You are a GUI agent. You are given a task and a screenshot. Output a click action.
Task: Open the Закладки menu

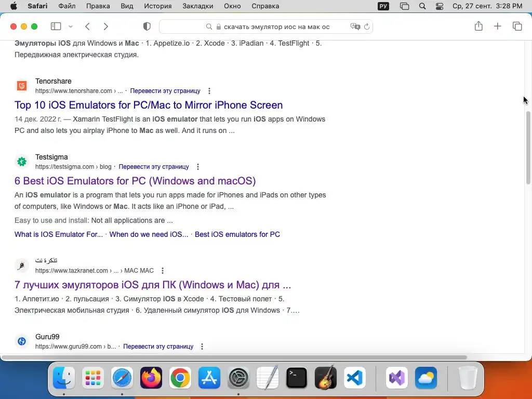click(198, 6)
